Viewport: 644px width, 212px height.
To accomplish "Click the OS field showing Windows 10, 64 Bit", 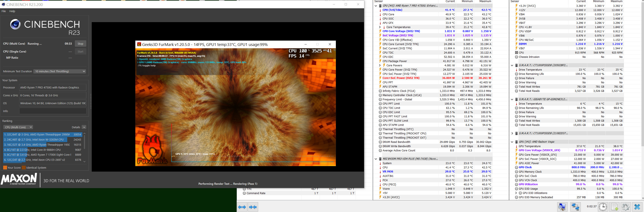I will [53, 103].
